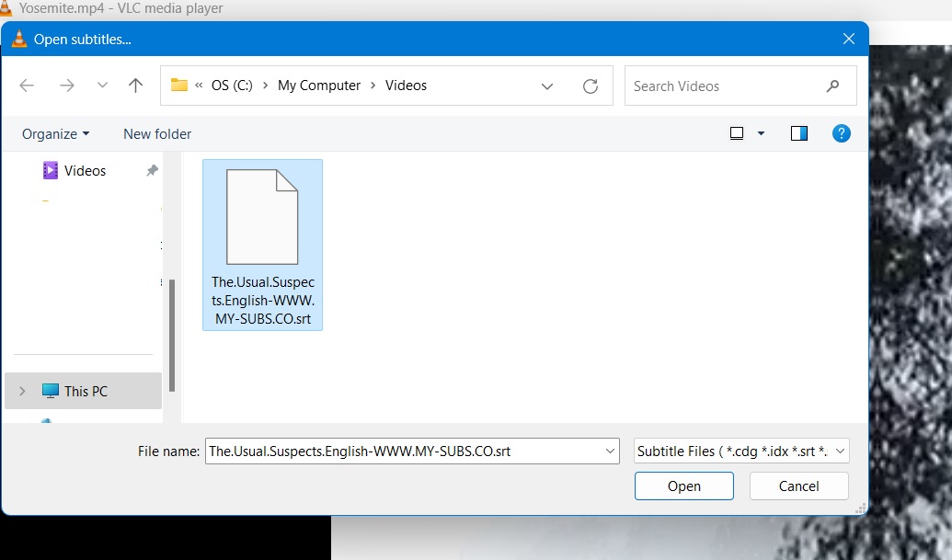The width and height of the screenshot is (952, 560).
Task: Toggle the preview pane icon
Action: tap(798, 133)
